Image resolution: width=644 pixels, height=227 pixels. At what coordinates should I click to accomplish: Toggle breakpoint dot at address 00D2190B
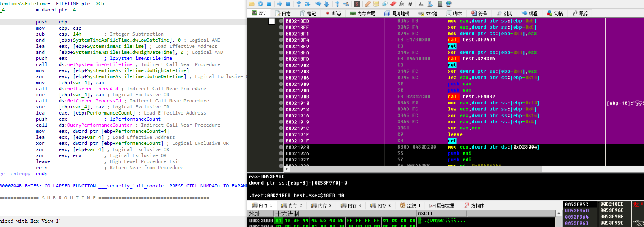pyautogui.click(x=281, y=97)
